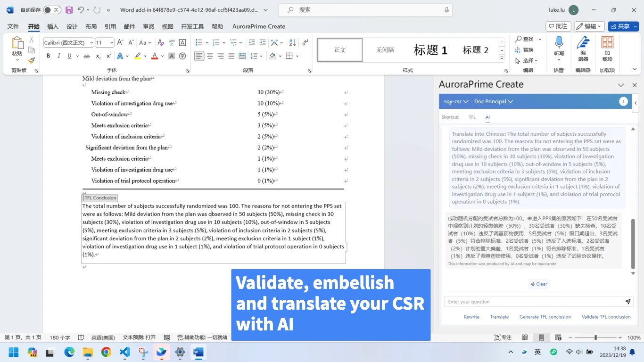Click Generate TFL conclusion
This screenshot has width=644, height=362.
pos(545,317)
